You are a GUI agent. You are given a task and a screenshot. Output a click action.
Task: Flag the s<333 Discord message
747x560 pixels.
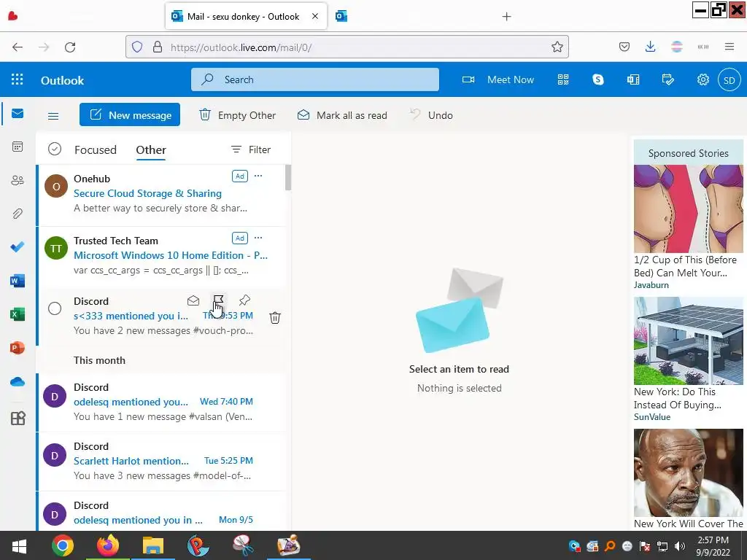pyautogui.click(x=219, y=300)
